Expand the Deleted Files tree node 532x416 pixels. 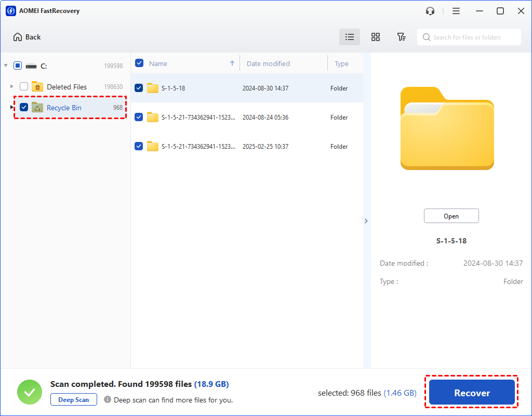tap(12, 86)
